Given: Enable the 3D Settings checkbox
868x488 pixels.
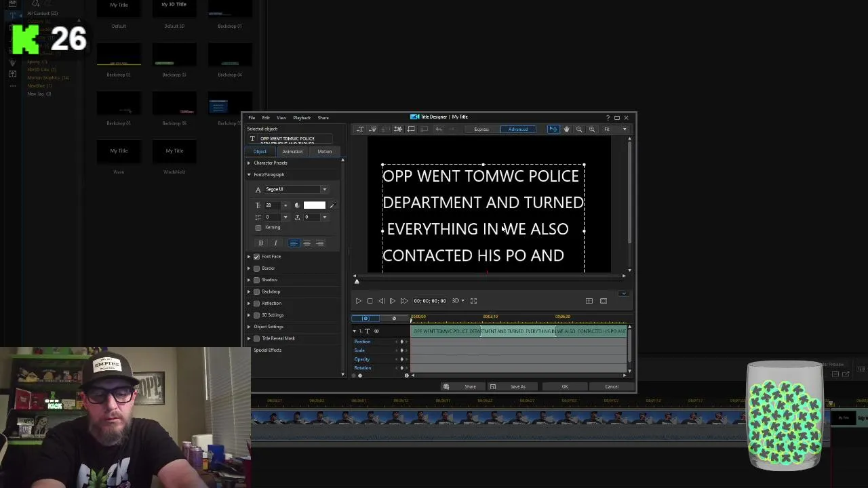Looking at the screenshot, I should (256, 315).
